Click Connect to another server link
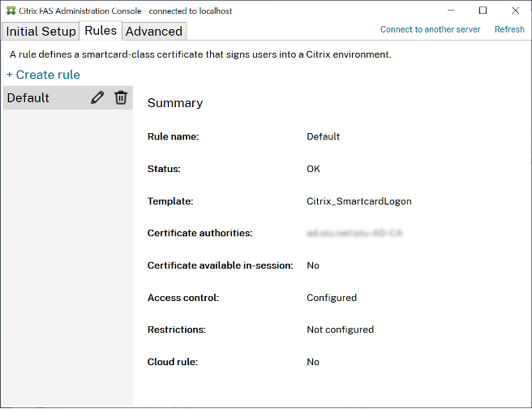532x409 pixels. [x=430, y=29]
